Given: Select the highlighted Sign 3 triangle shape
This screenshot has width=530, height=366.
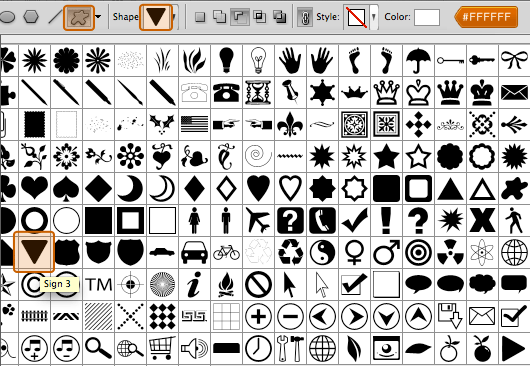Looking at the screenshot, I should point(34,252).
